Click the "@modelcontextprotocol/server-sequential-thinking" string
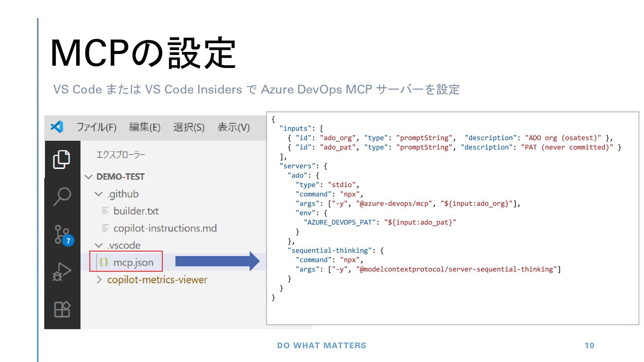The width and height of the screenshot is (644, 362). (x=457, y=269)
